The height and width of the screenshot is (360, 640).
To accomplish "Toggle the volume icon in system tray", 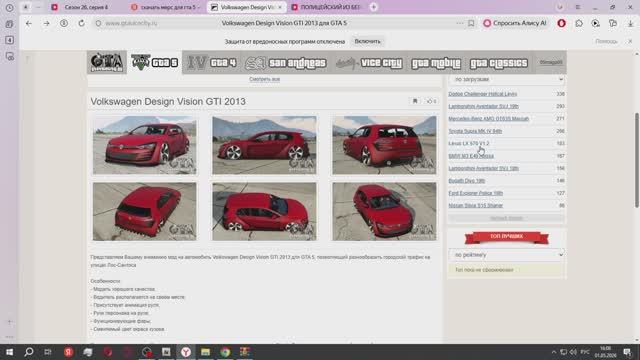I will [x=573, y=352].
